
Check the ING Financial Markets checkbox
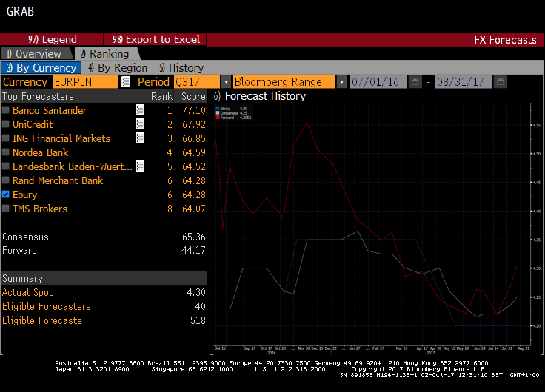point(6,138)
